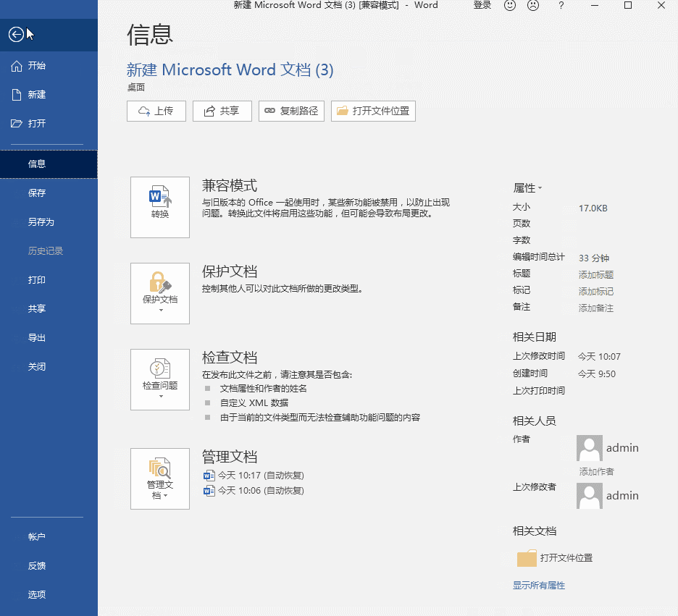Screen dimensions: 678x616
Task: Choose 另存为 in the sidebar
Action: (49, 222)
